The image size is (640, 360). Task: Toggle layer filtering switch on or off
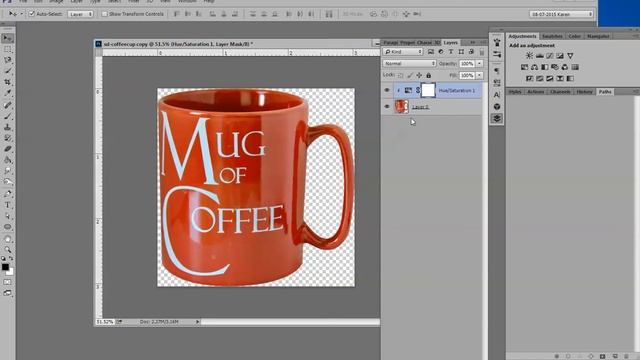click(482, 52)
